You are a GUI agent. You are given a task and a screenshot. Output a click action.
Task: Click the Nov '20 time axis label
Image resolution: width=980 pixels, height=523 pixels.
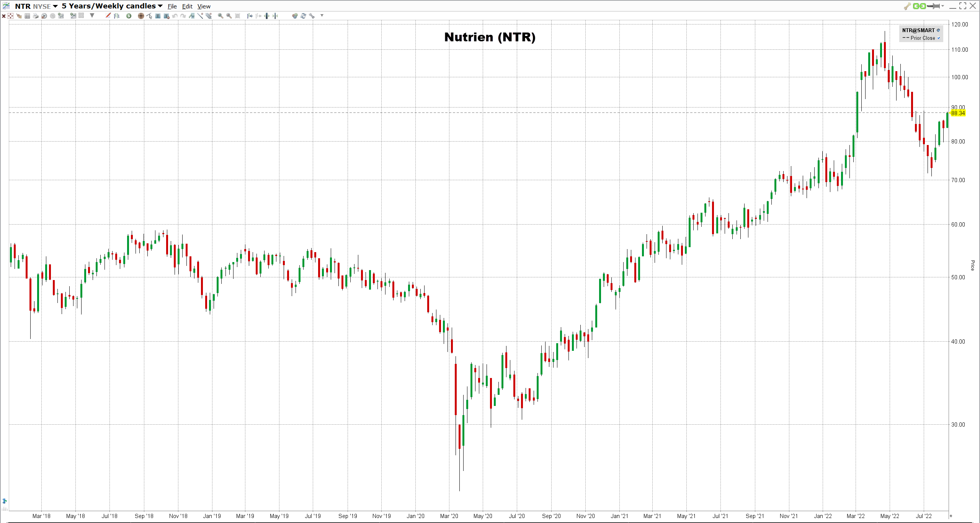click(x=586, y=516)
